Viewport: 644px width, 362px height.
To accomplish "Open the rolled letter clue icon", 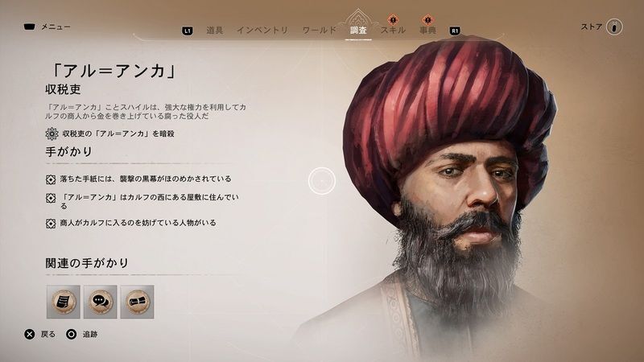I will pos(137,302).
